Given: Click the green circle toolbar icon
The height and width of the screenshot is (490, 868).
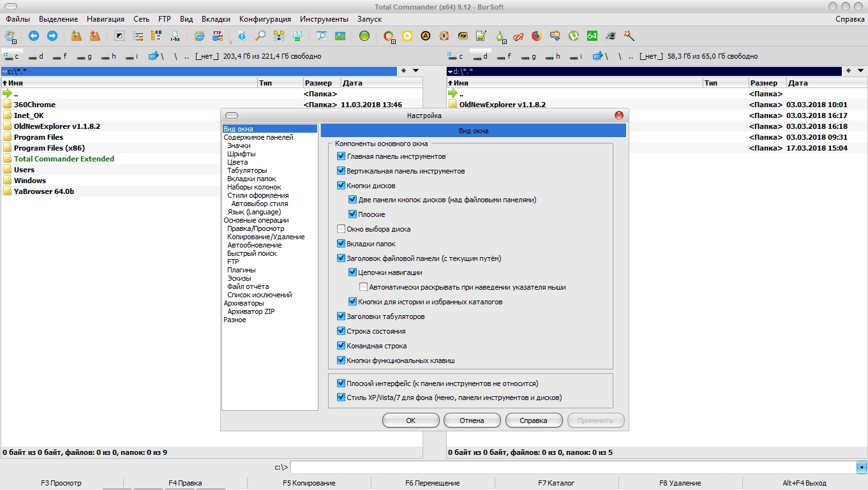Looking at the screenshot, I should point(364,36).
